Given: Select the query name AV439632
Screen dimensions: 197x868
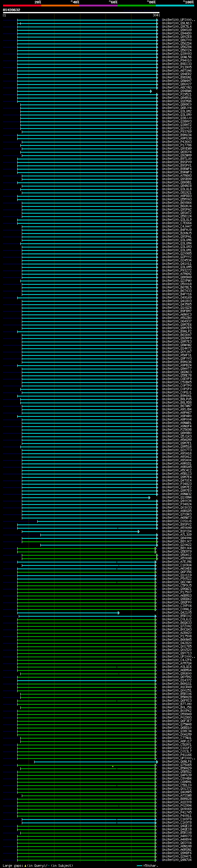Looking at the screenshot, I should click(x=11, y=10).
